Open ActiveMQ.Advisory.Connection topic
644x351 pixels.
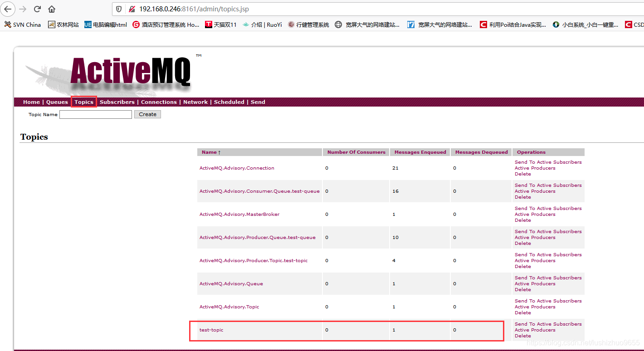pyautogui.click(x=237, y=168)
